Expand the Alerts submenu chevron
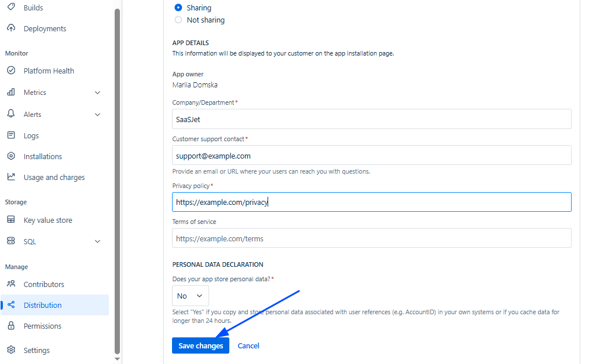 (x=97, y=115)
